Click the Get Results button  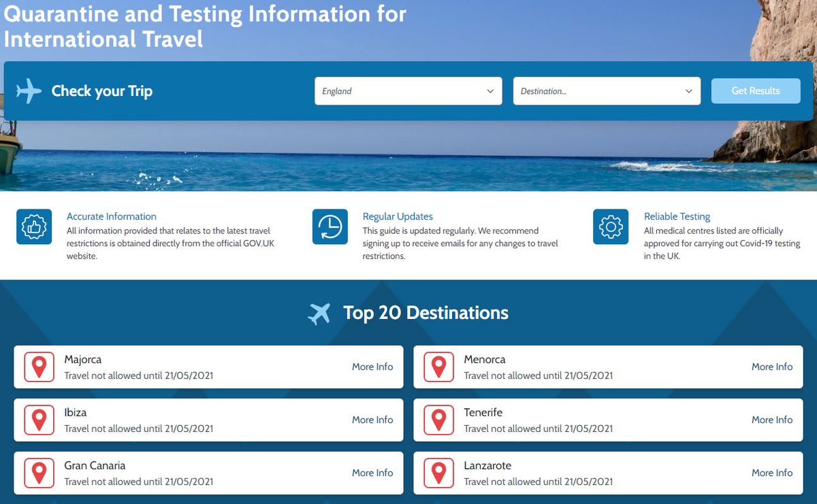point(756,90)
